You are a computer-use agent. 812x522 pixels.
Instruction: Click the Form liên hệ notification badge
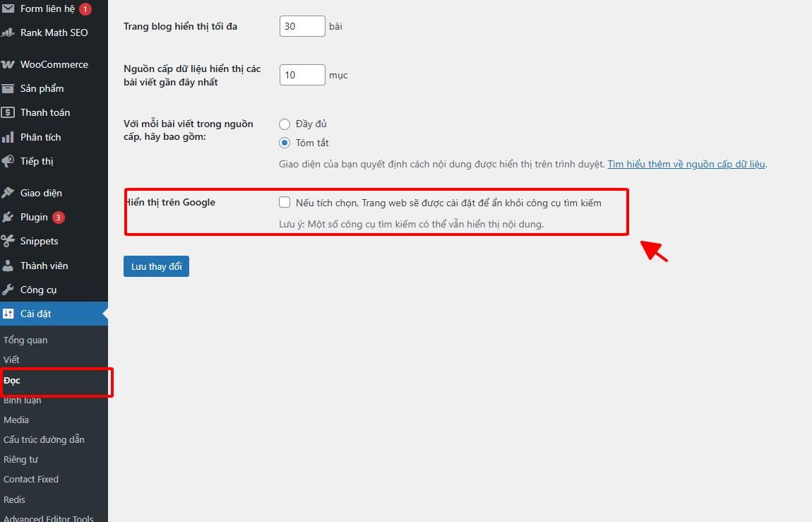tap(85, 8)
